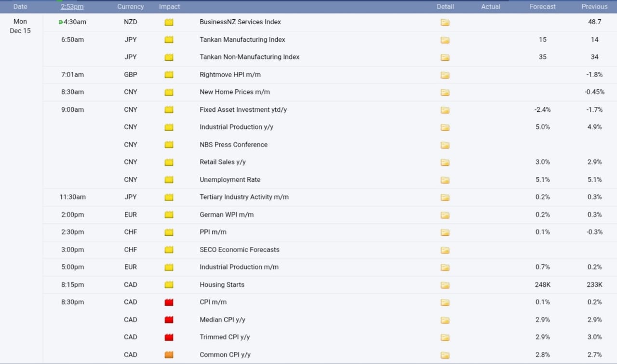Expand the Fixed Asset Investment ytd/y row
The width and height of the screenshot is (617, 364).
click(x=243, y=109)
